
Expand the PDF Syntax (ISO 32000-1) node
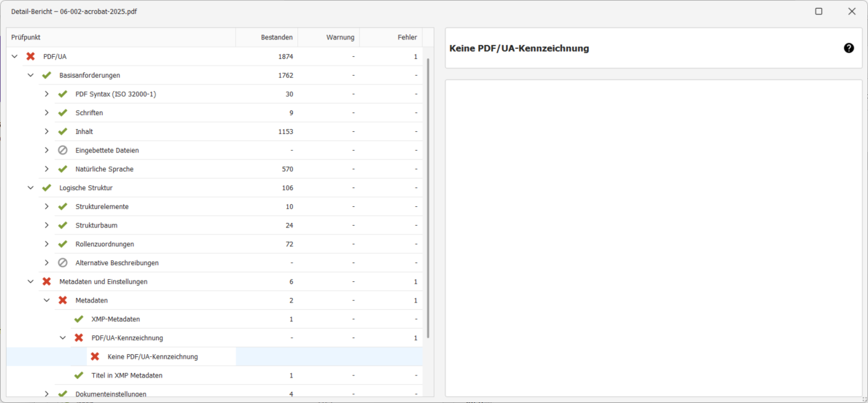[x=47, y=94]
